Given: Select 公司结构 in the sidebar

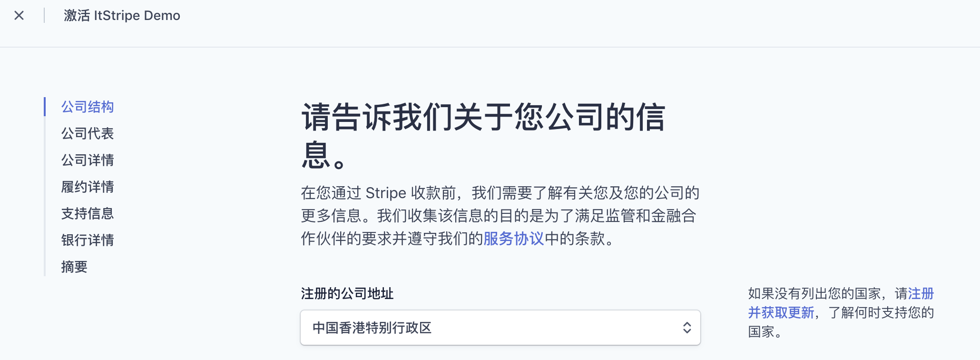Looking at the screenshot, I should [88, 107].
